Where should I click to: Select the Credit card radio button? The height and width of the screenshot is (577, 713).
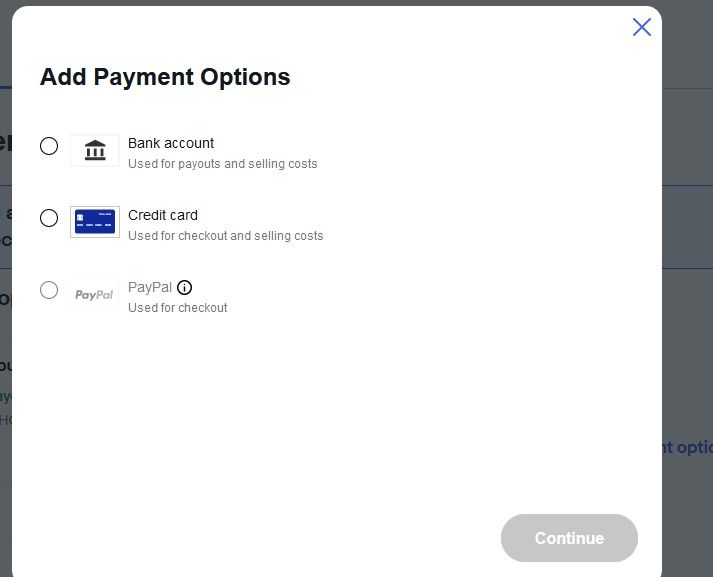[49, 218]
